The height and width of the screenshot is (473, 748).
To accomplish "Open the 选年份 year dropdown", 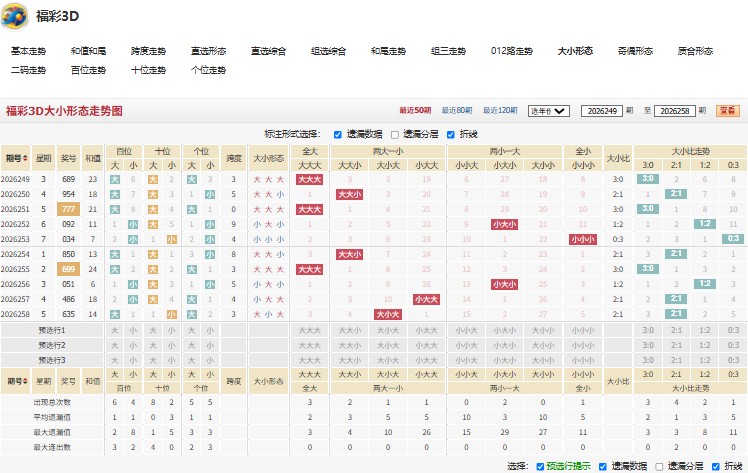I will [x=549, y=111].
